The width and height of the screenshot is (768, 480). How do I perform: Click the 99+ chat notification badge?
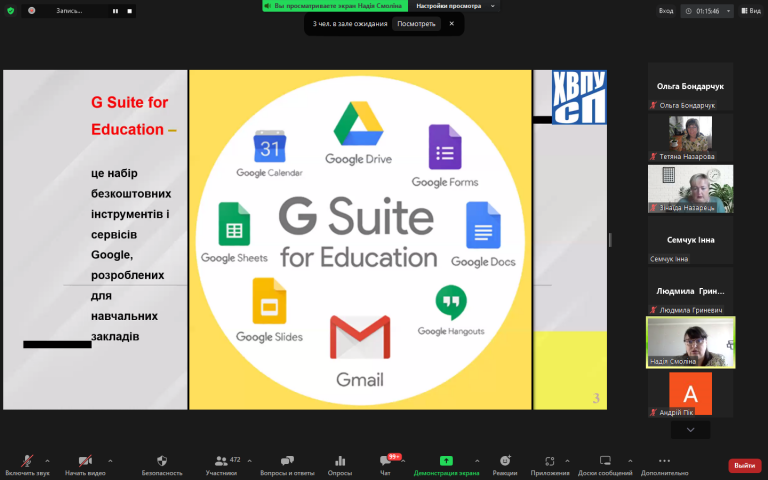pyautogui.click(x=394, y=456)
